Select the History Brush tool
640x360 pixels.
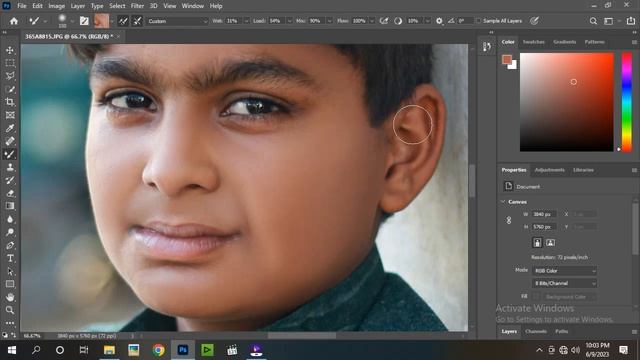pyautogui.click(x=10, y=180)
